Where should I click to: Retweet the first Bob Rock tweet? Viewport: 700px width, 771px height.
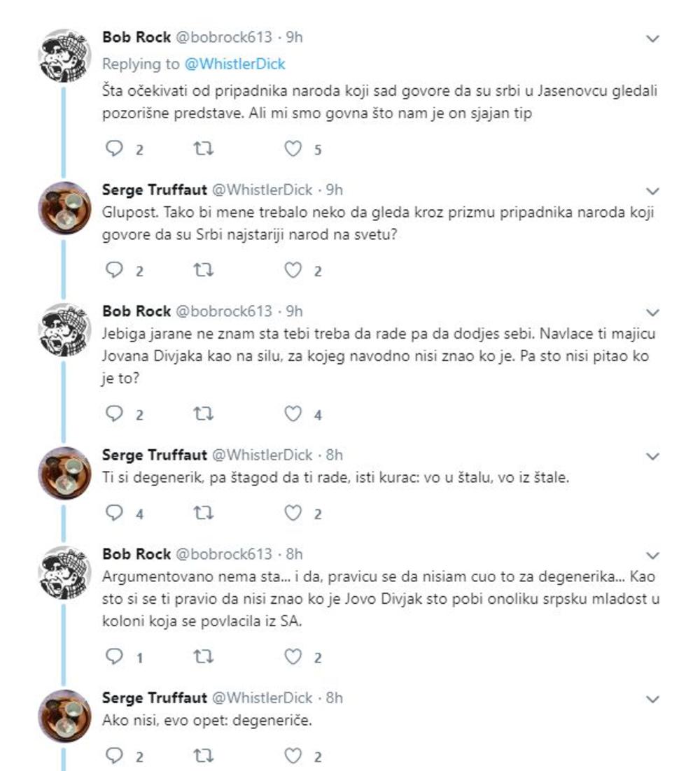pos(204,148)
